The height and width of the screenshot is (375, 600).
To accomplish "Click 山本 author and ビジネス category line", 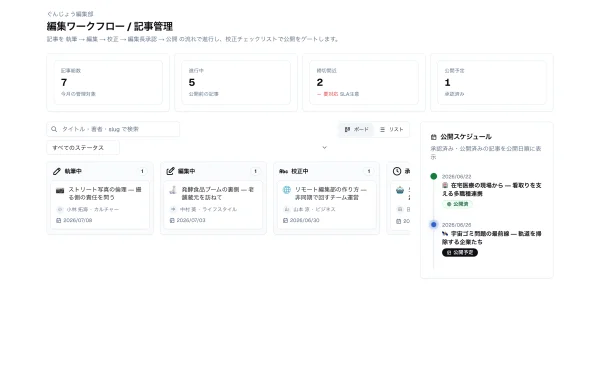I will click(x=314, y=209).
